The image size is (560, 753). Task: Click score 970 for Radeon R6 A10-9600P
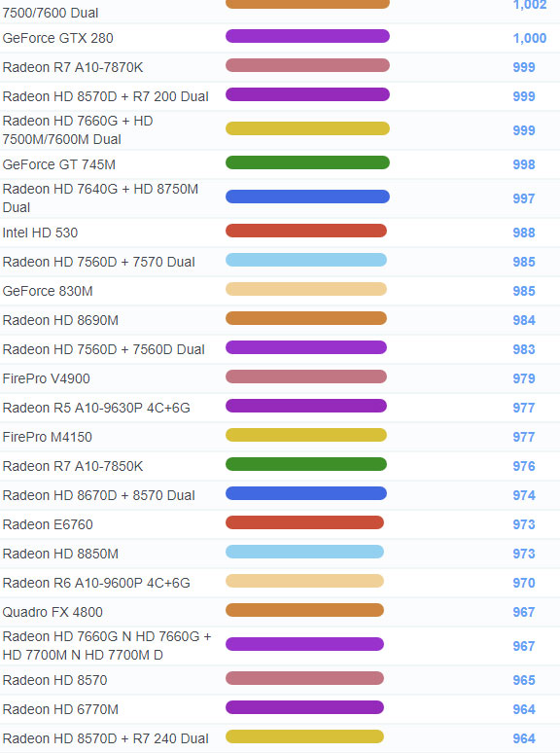524,583
